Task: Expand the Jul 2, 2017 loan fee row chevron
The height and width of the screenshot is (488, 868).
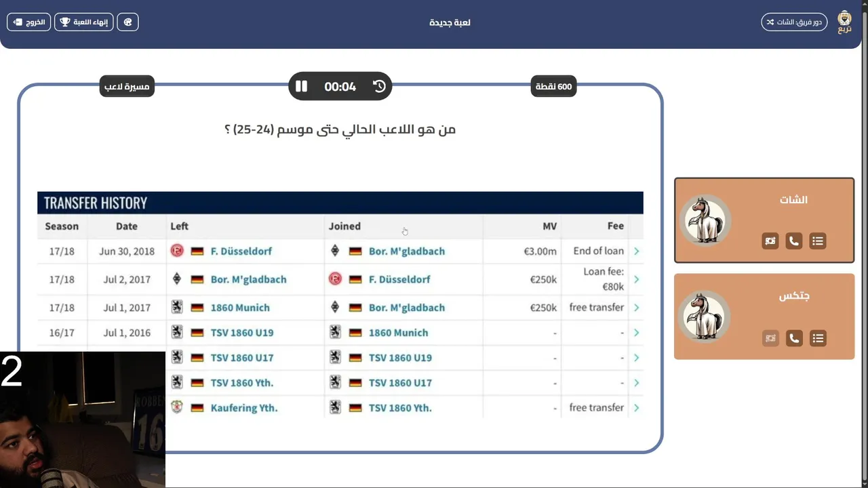Action: (x=636, y=279)
